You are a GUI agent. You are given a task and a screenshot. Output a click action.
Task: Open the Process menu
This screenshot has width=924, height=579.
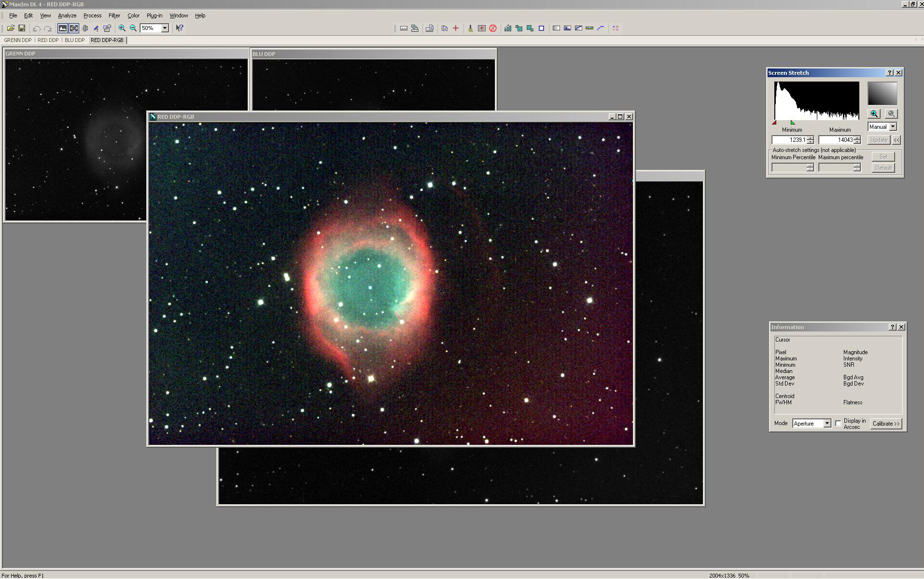pyautogui.click(x=92, y=15)
